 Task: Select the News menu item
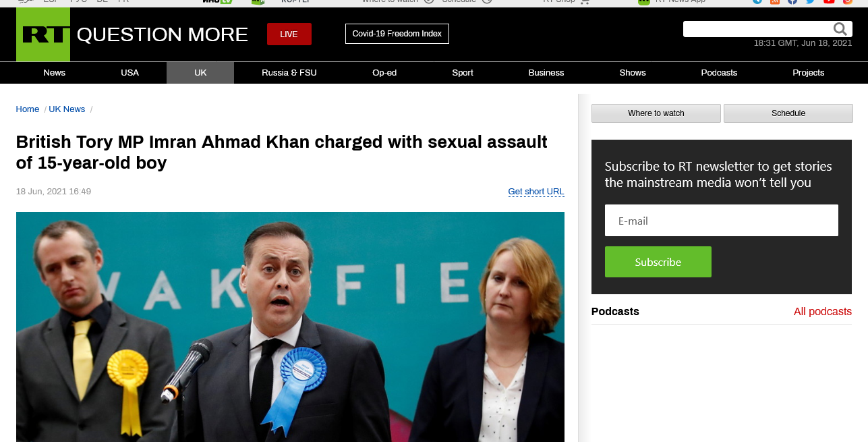pyautogui.click(x=55, y=73)
